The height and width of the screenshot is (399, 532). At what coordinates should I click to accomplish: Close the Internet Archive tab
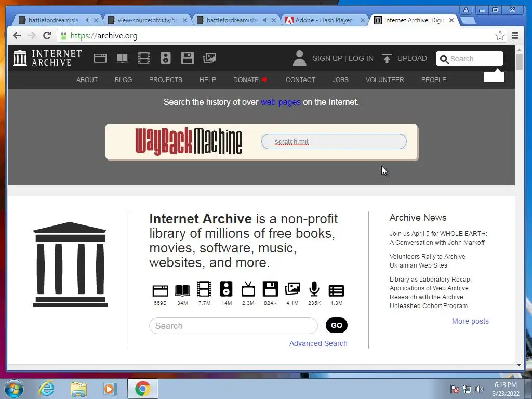click(451, 20)
